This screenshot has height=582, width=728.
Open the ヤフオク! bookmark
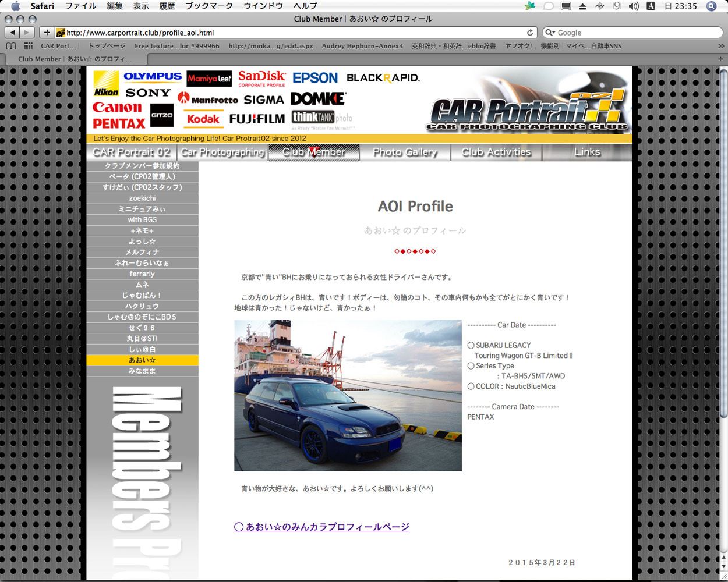tap(518, 46)
